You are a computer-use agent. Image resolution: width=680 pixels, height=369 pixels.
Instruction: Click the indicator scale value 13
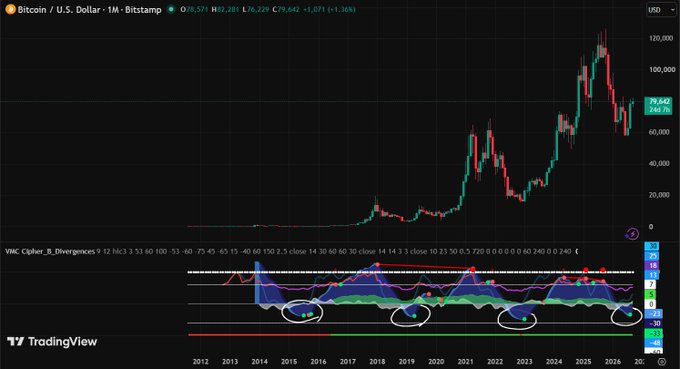pos(652,275)
